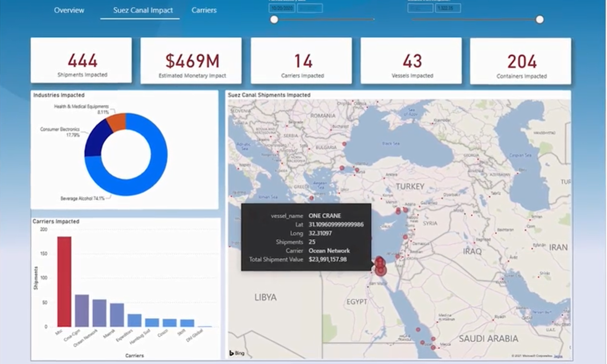This screenshot has width=607, height=364.
Task: Click the left date range slider handle
Action: (274, 20)
